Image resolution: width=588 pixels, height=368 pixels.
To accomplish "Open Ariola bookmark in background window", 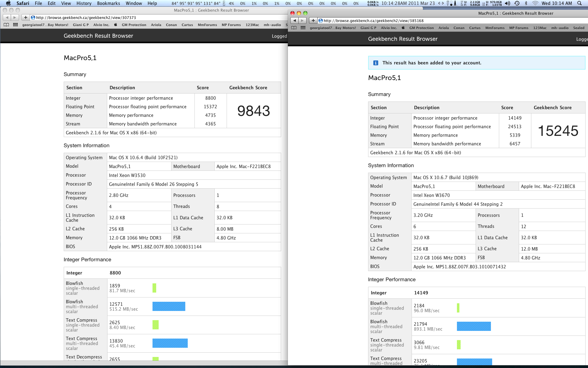I will [156, 25].
